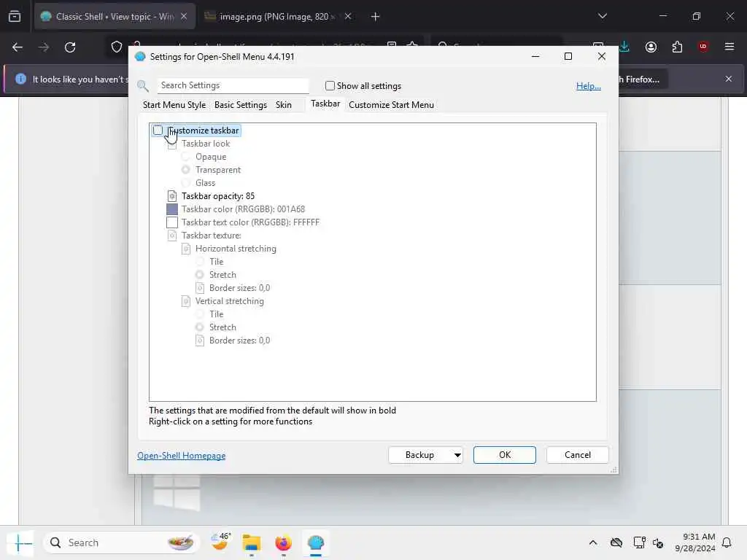The height and width of the screenshot is (560, 747).
Task: Enable the Customize taskbar checkbox
Action: 158,130
